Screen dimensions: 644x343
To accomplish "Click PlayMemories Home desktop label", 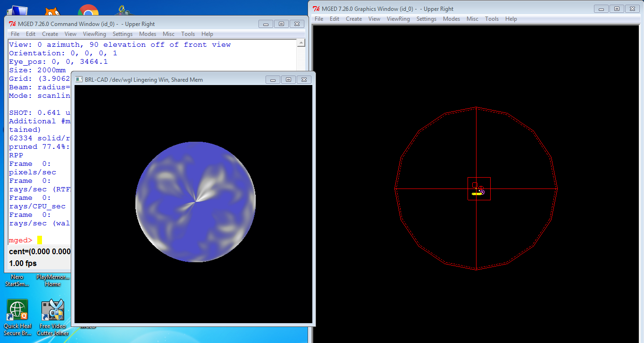I will 52,281.
